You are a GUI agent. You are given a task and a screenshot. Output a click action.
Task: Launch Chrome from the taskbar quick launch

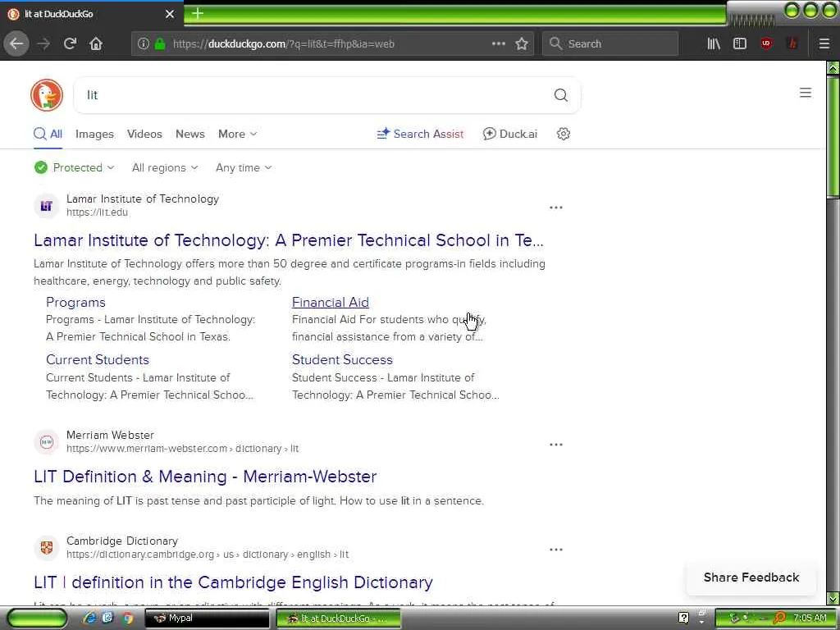pyautogui.click(x=127, y=618)
